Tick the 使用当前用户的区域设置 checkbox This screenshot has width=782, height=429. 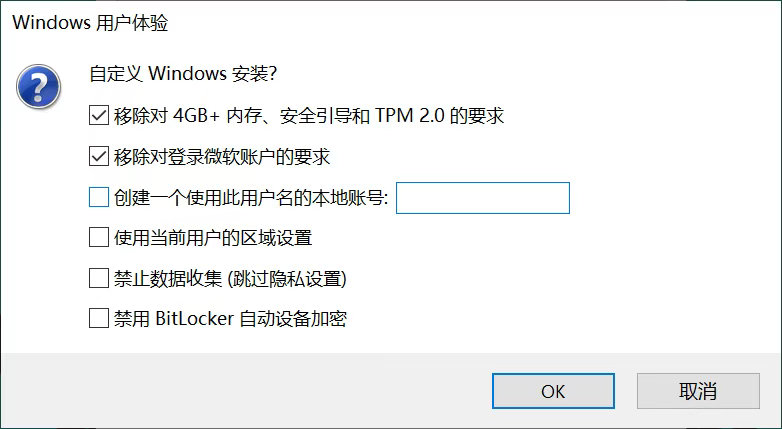tap(98, 238)
